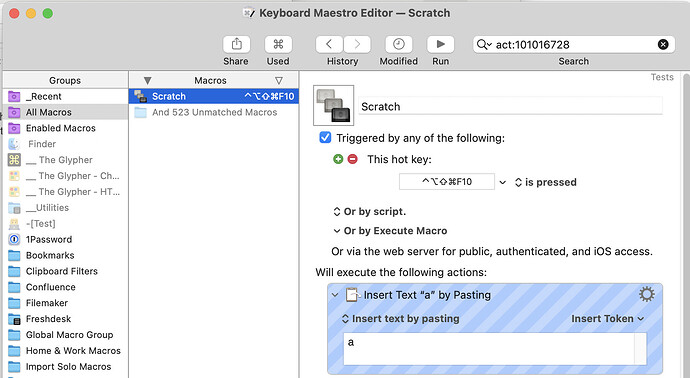Select Import Solo Macros group
Image resolution: width=690 pixels, height=378 pixels.
click(x=65, y=367)
